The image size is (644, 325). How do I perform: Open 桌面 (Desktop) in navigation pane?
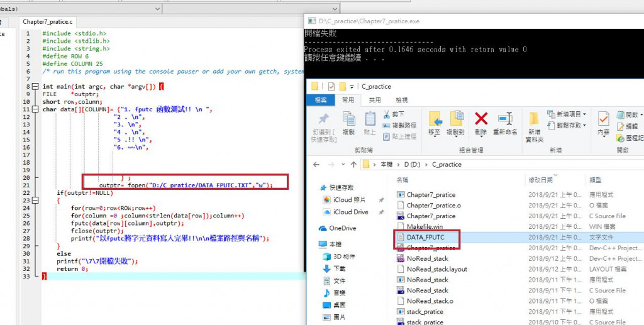pyautogui.click(x=335, y=305)
